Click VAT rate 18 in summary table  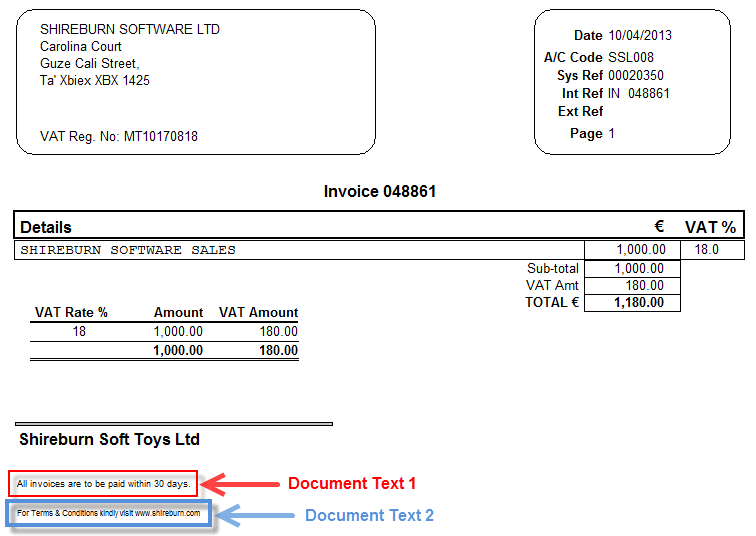coord(79,331)
